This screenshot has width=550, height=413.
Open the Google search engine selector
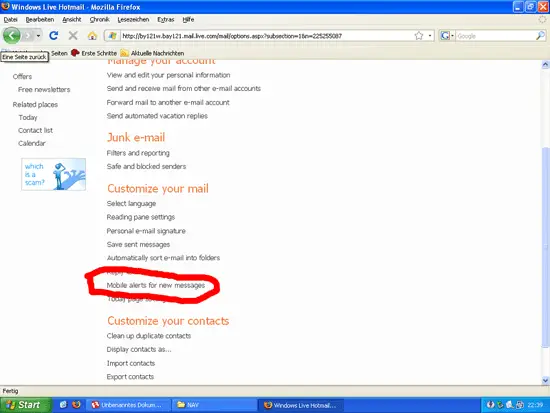(x=447, y=36)
